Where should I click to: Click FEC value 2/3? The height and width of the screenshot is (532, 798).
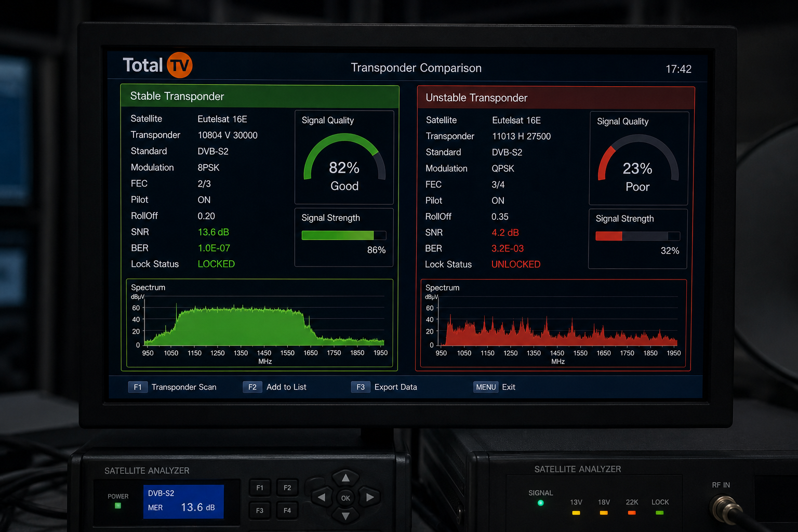point(204,184)
